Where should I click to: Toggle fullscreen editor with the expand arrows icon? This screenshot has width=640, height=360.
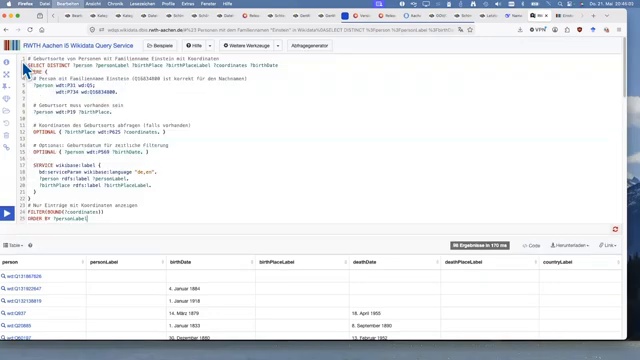click(x=6, y=74)
